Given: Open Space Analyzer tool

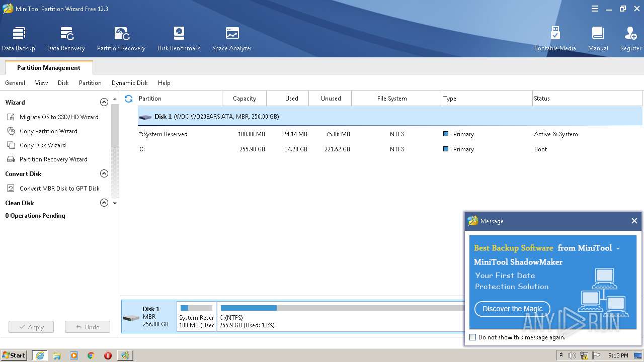Looking at the screenshot, I should tap(232, 39).
